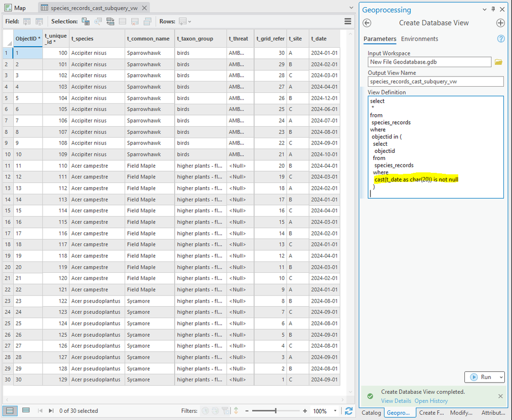
Task: Click Switch Selection icon
Action: pos(110,22)
